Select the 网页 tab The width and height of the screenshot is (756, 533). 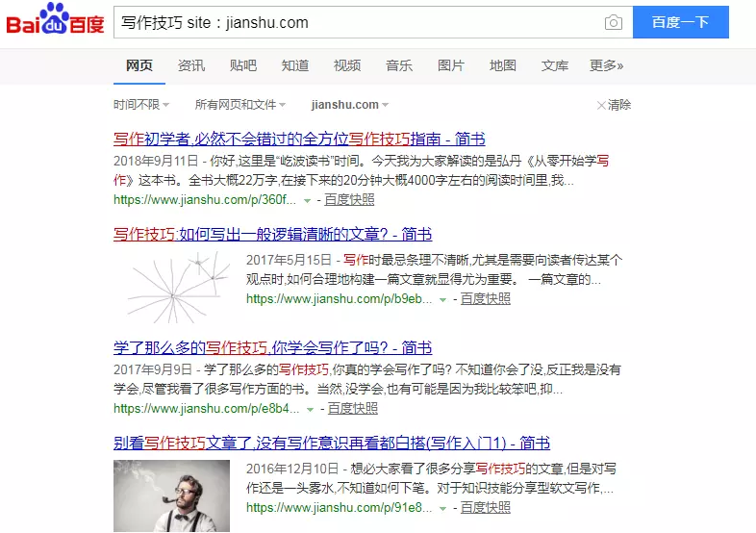139,65
